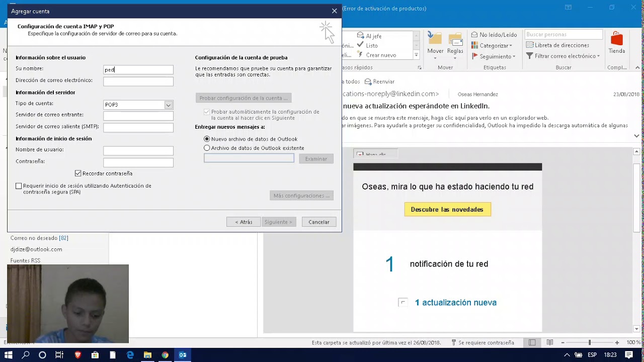Enable Requerir inicio de sesión SPA checkbox
This screenshot has height=362, width=644.
point(19,186)
